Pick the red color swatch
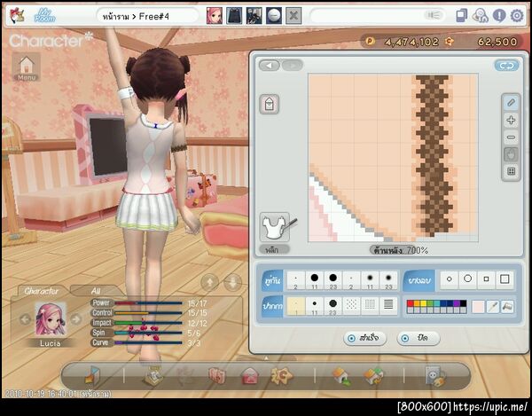 [x=410, y=303]
